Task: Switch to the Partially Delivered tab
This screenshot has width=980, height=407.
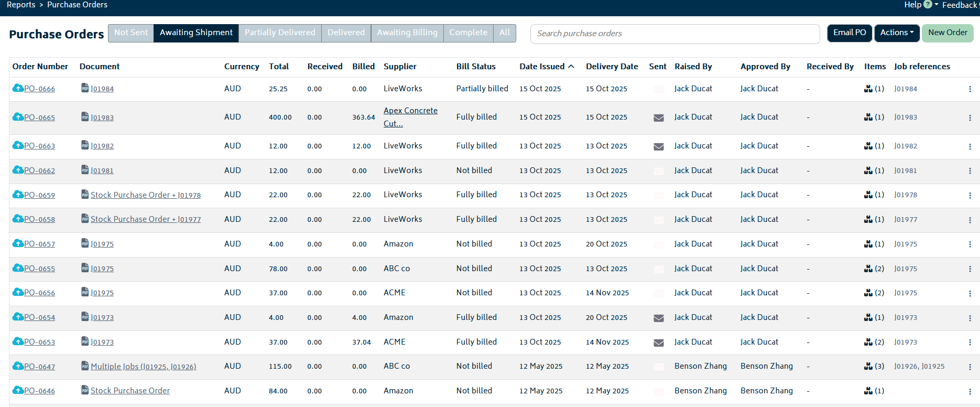Action: pos(280,33)
